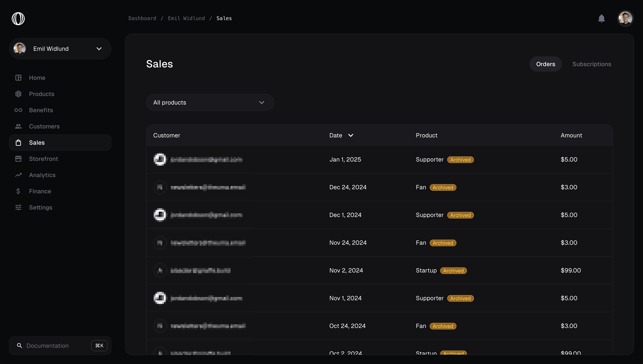
Task: Click the Documentation search field
Action: point(53,345)
